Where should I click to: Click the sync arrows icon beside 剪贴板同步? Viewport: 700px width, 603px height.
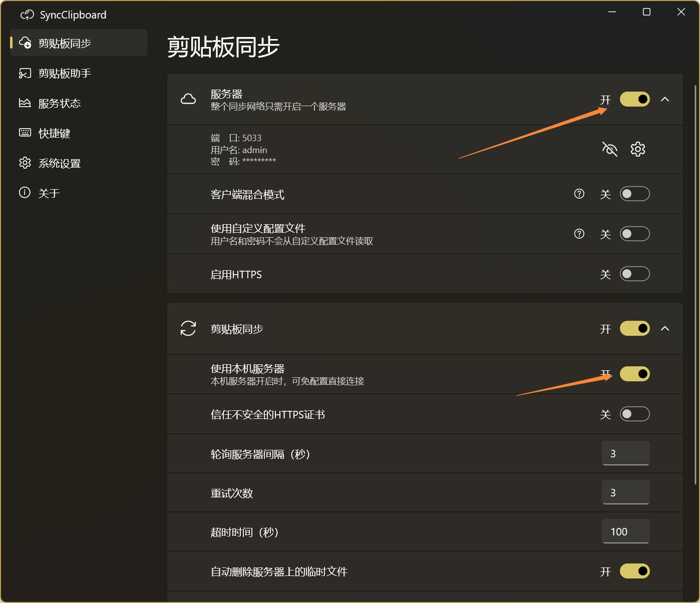[188, 328]
